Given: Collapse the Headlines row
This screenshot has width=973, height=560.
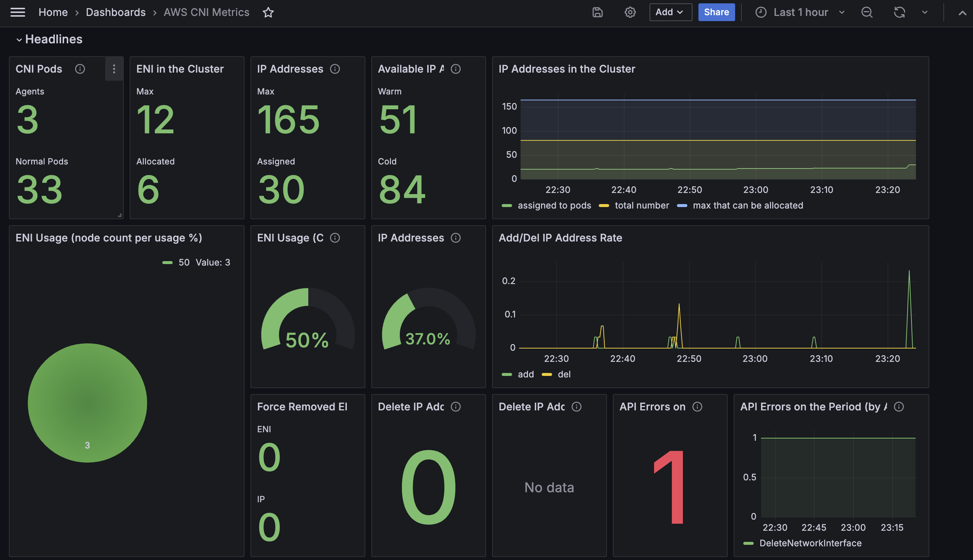Looking at the screenshot, I should (x=19, y=40).
